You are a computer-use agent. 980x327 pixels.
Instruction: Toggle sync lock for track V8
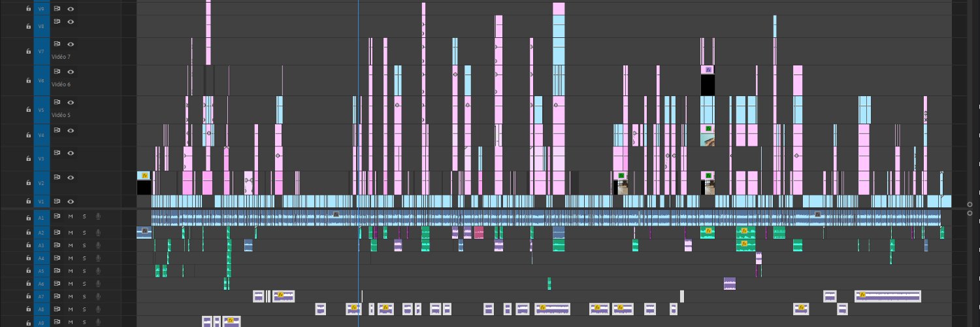pos(57,22)
